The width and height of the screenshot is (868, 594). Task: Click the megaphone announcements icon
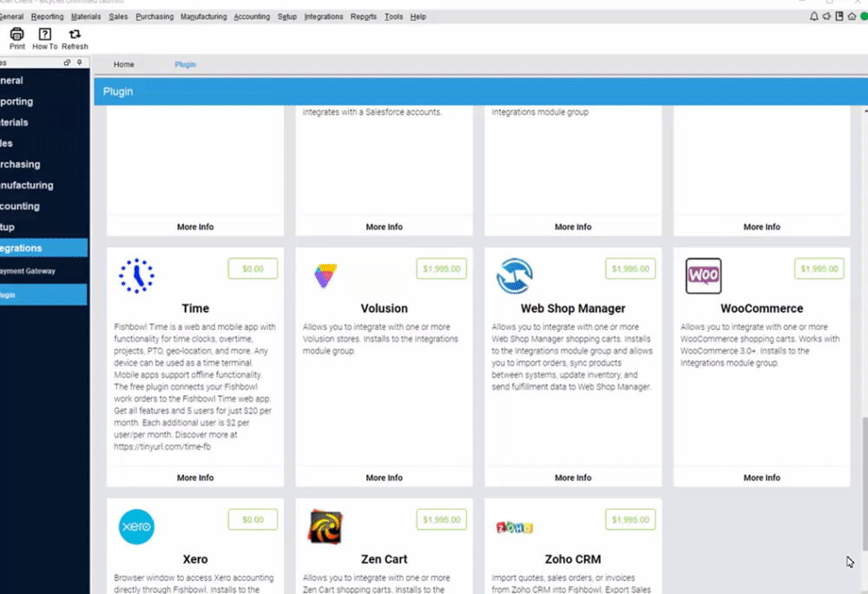[x=826, y=16]
